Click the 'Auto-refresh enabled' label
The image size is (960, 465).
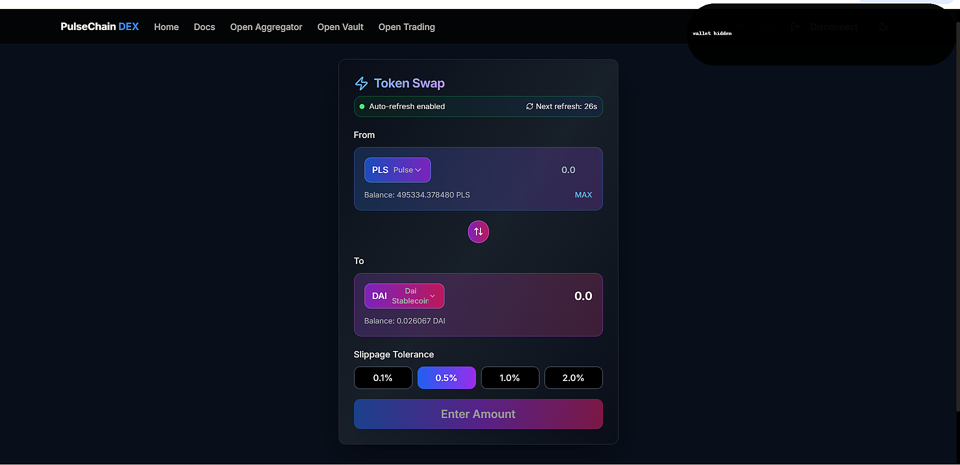pos(407,106)
